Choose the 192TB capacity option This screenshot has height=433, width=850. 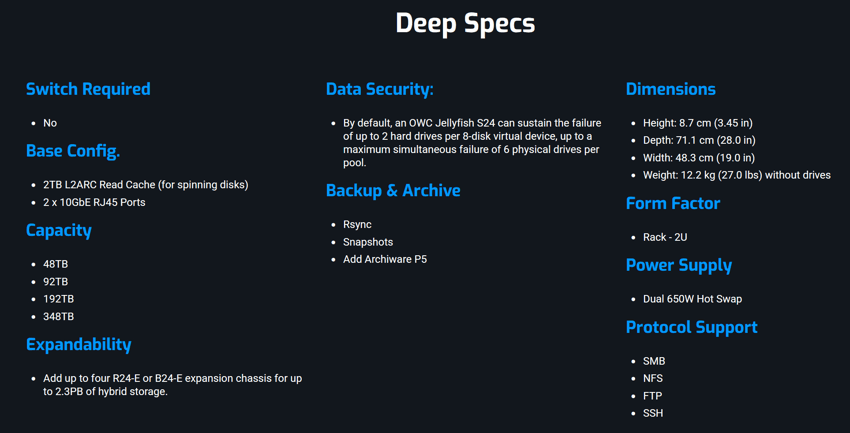tap(59, 299)
